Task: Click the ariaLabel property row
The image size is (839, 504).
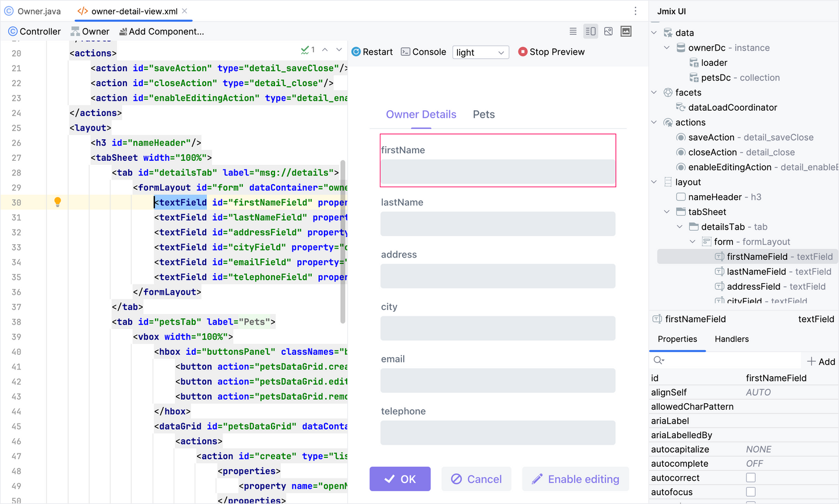Action: [x=744, y=421]
